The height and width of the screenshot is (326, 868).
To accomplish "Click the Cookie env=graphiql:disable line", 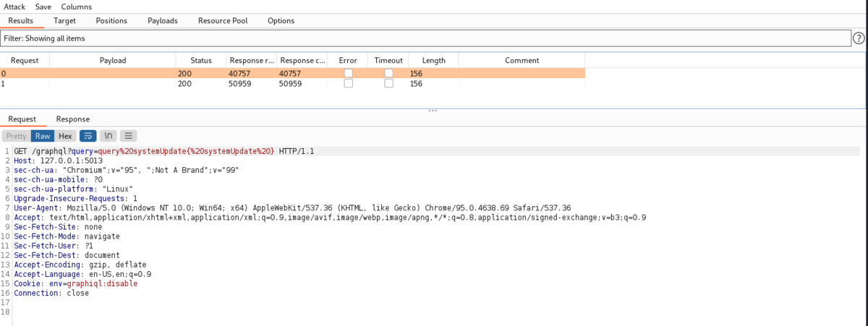I will 75,283.
